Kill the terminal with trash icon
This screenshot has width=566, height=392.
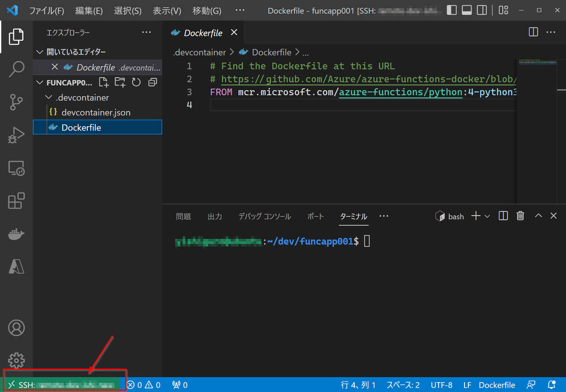[520, 216]
